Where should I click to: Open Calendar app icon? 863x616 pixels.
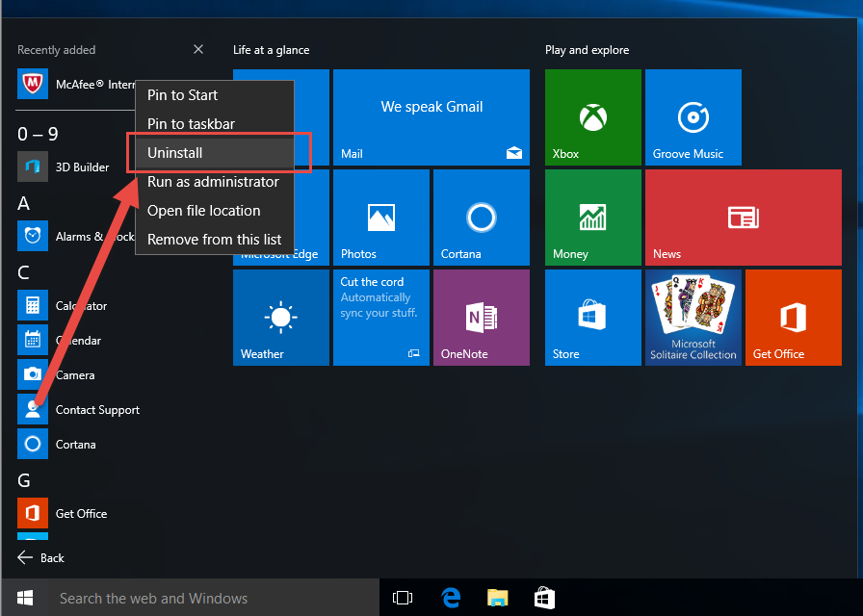point(33,340)
